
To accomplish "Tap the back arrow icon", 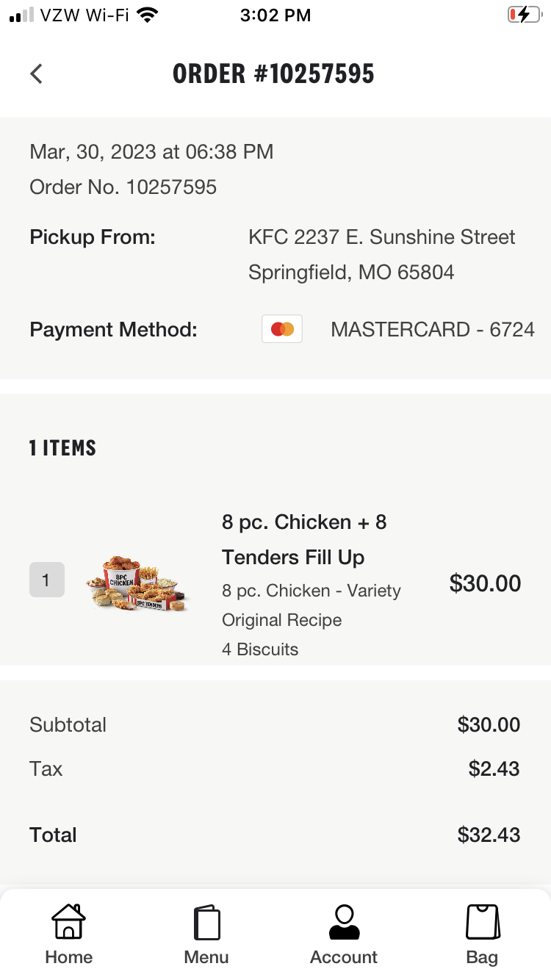I will (x=36, y=73).
